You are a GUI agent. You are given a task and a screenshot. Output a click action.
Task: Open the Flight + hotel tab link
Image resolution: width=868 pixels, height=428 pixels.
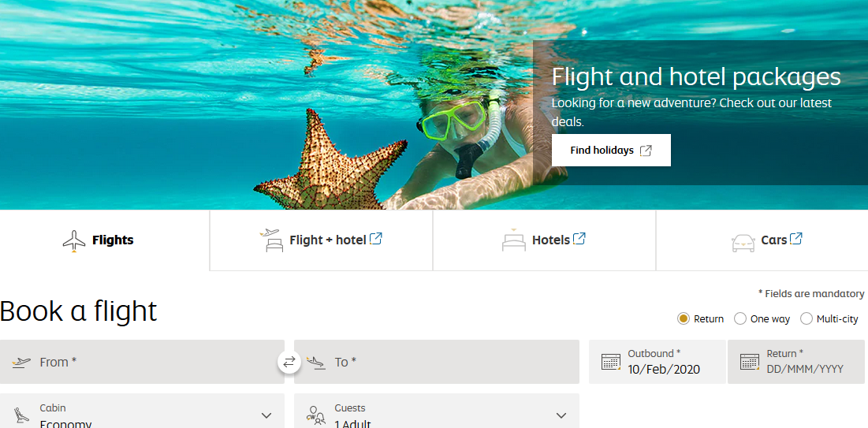[321, 240]
